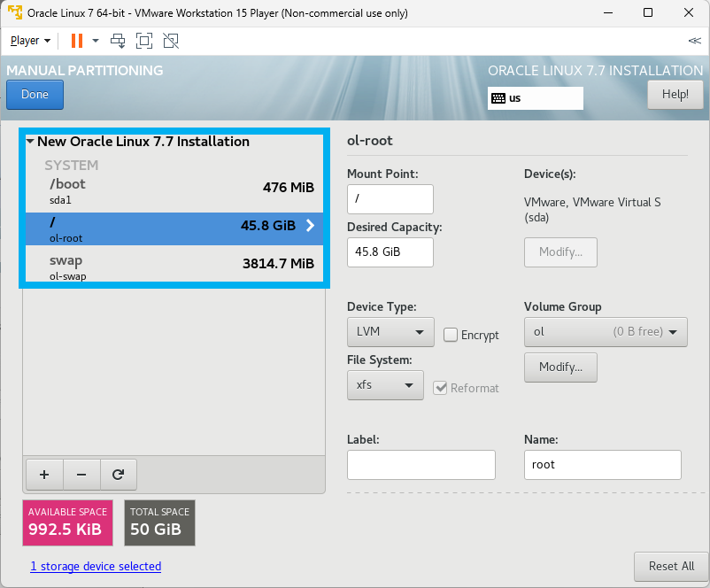Close the VMware Player window
The height and width of the screenshot is (588, 710).
pos(689,12)
